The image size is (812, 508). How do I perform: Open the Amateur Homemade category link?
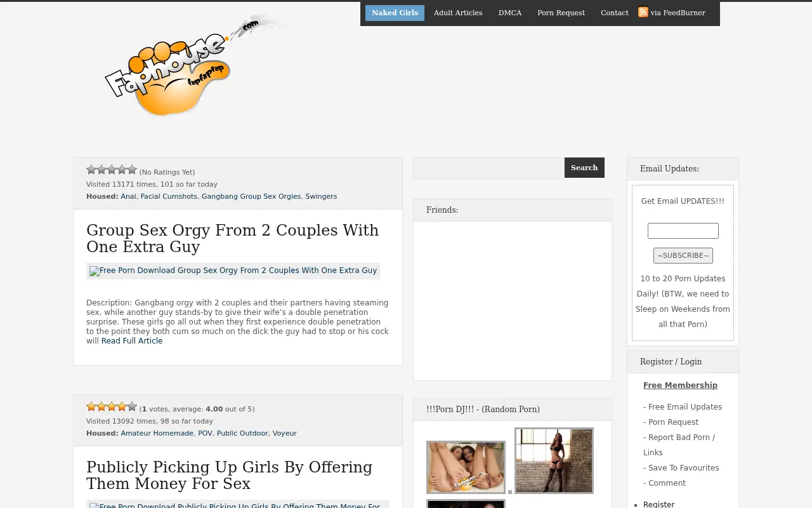[x=157, y=434]
